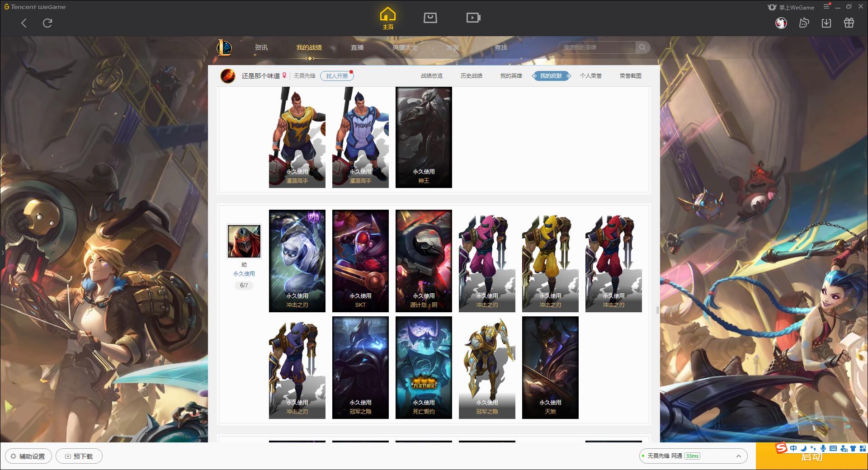Screen dimensions: 868x470
Task: Expand the 无畏先锋 网通 server selector
Action: click(693, 456)
